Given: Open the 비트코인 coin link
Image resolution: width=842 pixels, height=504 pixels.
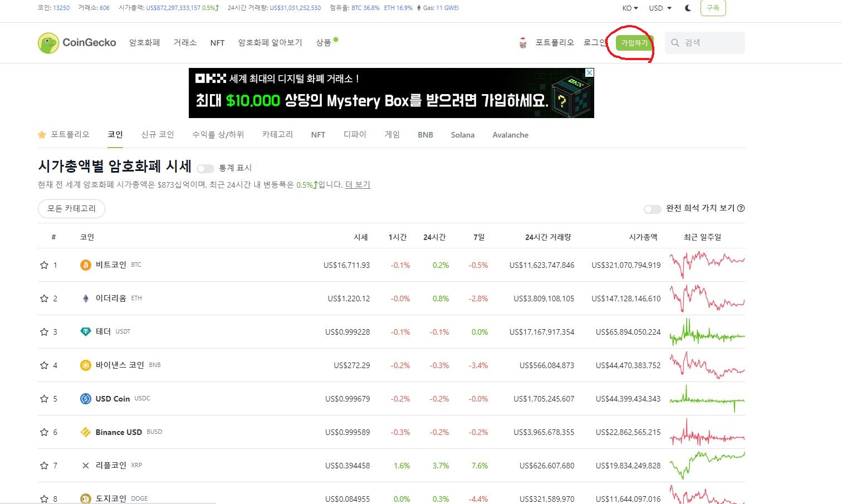Looking at the screenshot, I should click(111, 265).
